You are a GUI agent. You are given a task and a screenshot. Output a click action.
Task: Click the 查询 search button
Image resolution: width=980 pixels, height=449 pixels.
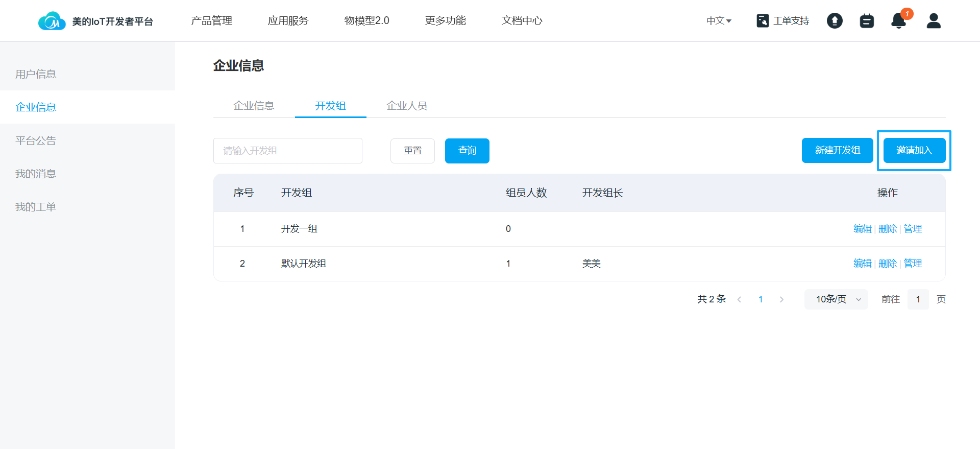point(467,151)
